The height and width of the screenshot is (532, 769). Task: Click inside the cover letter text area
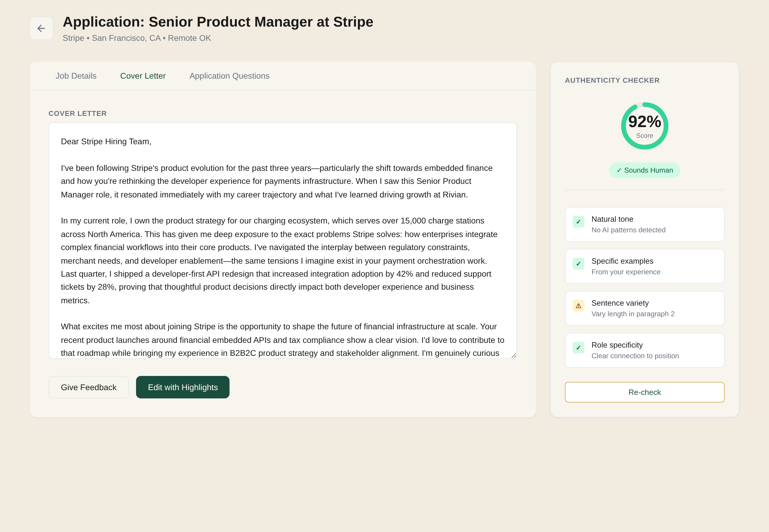coord(282,240)
